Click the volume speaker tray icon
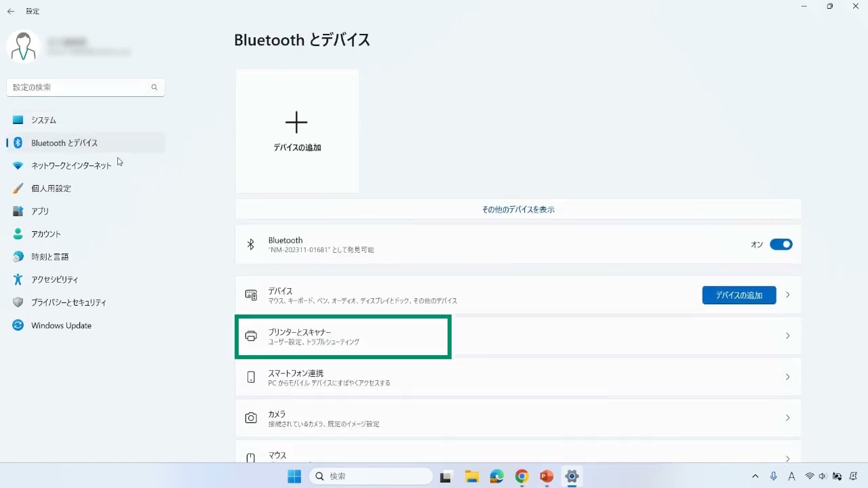This screenshot has height=488, width=868. 823,476
